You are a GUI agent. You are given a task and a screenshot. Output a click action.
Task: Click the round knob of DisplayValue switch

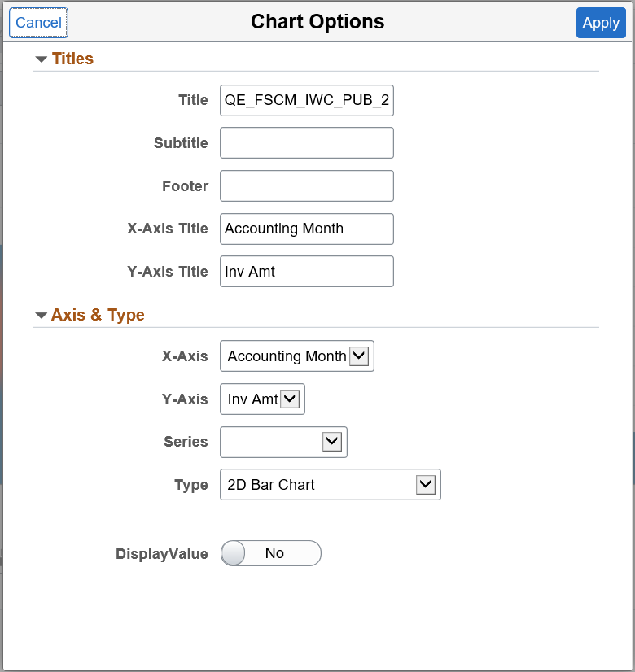point(234,553)
